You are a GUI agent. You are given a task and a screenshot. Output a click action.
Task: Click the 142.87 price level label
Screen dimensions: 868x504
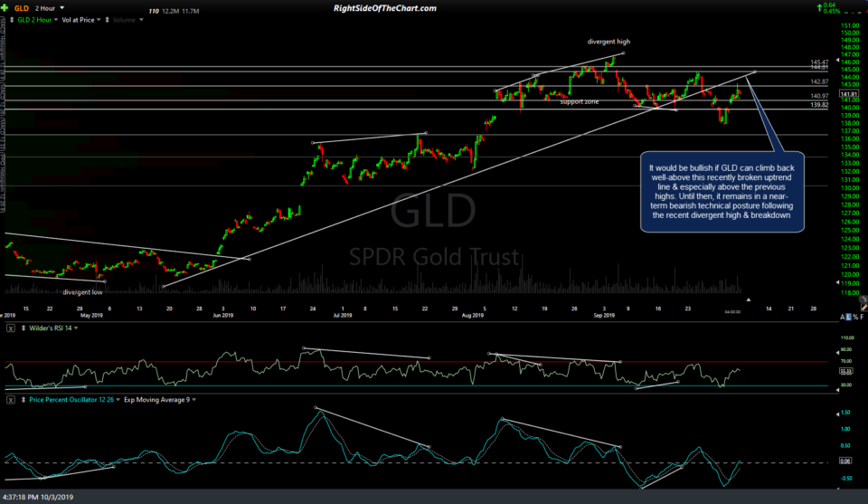click(819, 81)
